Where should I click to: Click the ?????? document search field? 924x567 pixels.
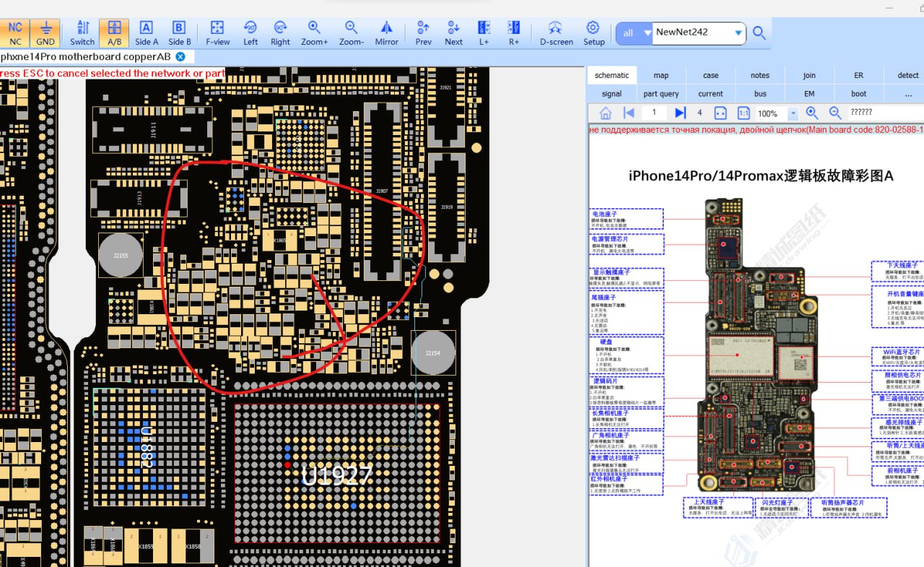coord(884,113)
